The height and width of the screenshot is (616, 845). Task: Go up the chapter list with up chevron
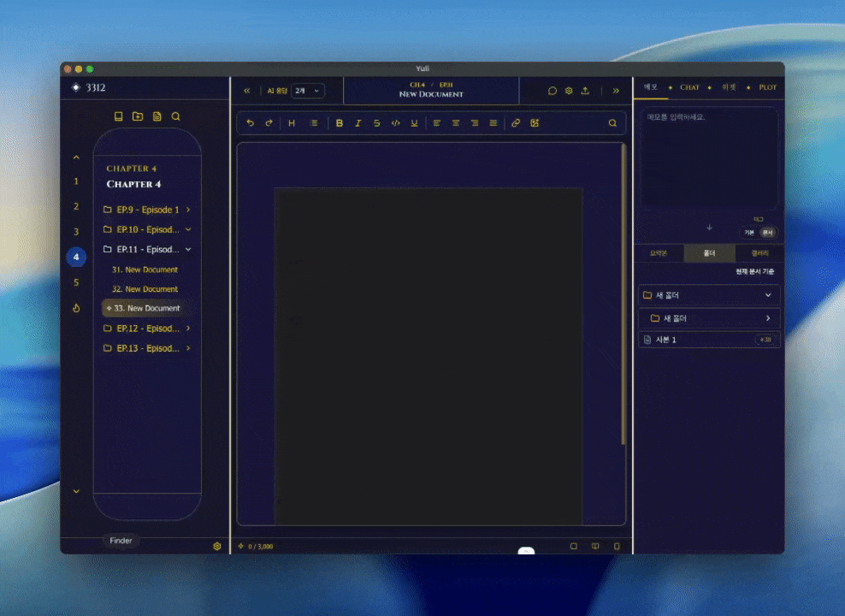tap(76, 157)
